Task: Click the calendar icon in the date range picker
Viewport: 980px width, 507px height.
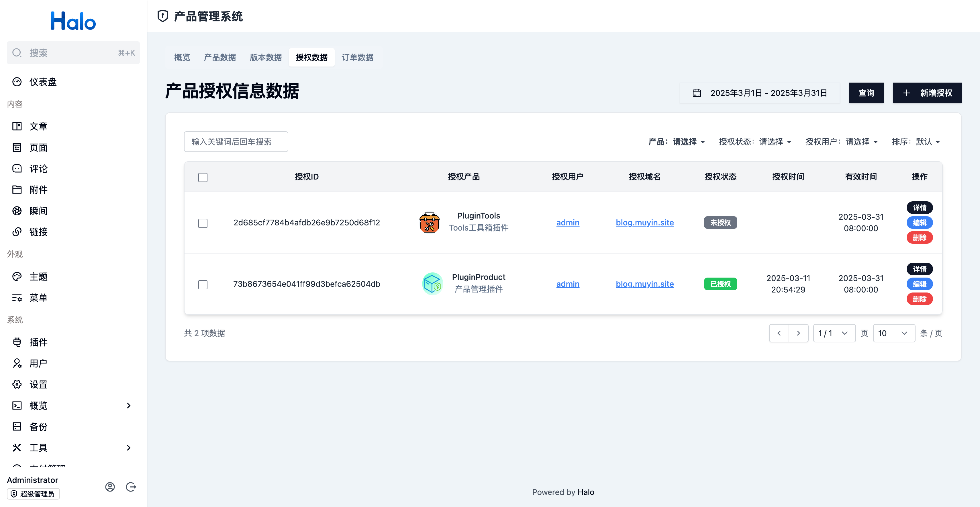Action: 696,93
